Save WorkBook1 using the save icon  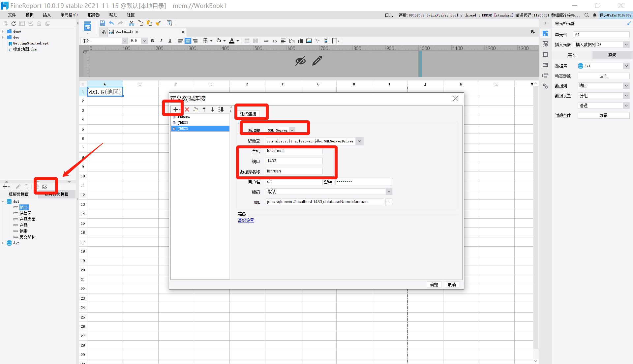pyautogui.click(x=102, y=23)
